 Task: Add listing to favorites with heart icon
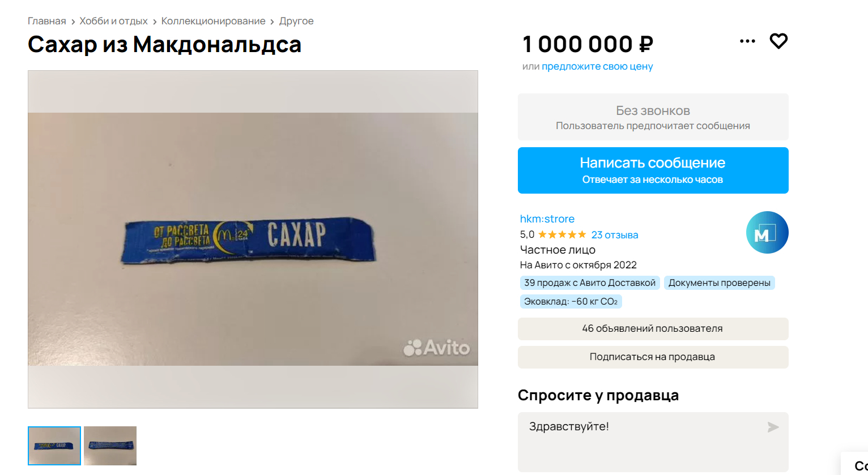[778, 41]
